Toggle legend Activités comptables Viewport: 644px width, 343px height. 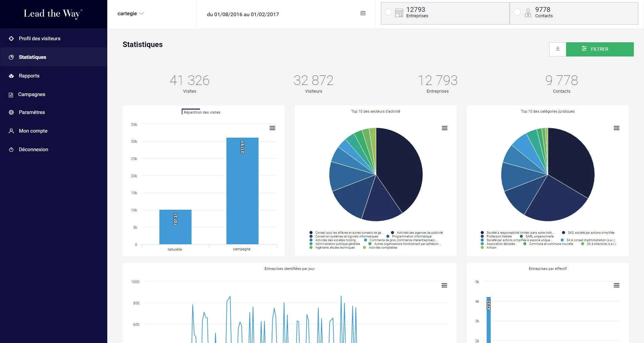click(380, 248)
